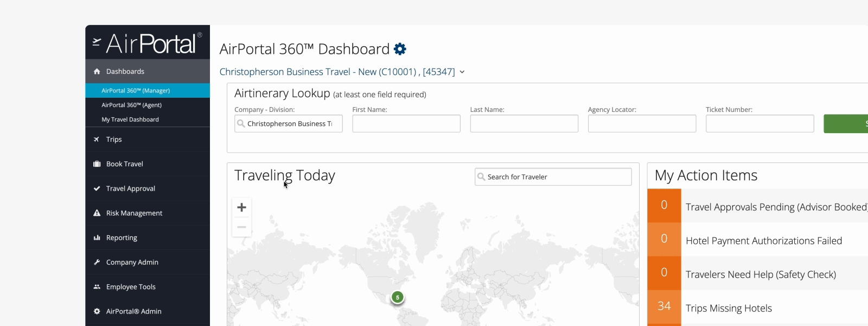Click the 0 tile for Travelers Need Help

664,272
